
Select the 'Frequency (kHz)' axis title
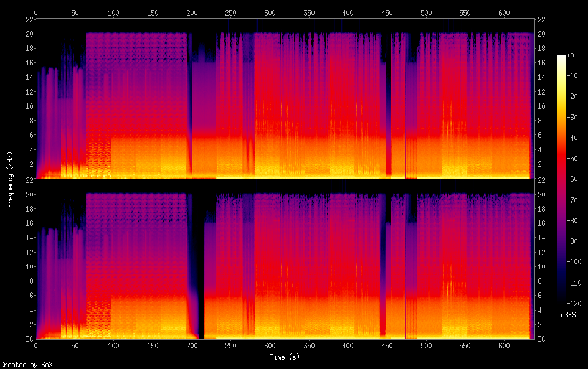click(x=10, y=179)
